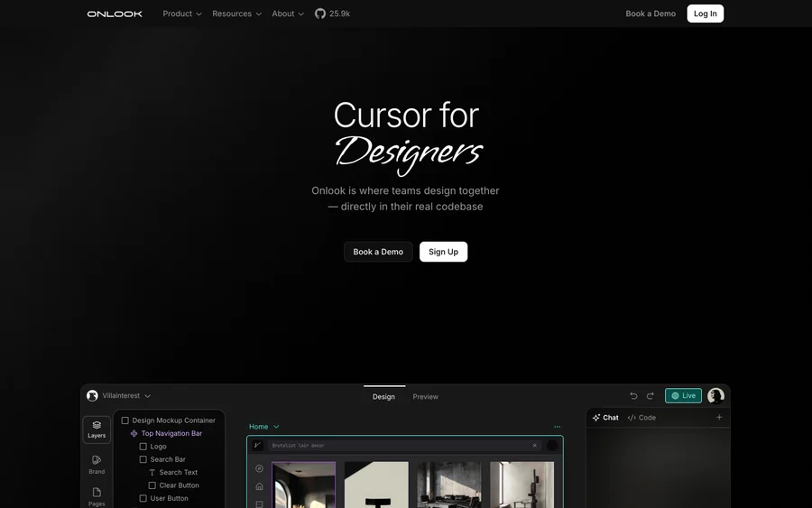
Task: Switch to the Preview tab
Action: (x=425, y=397)
